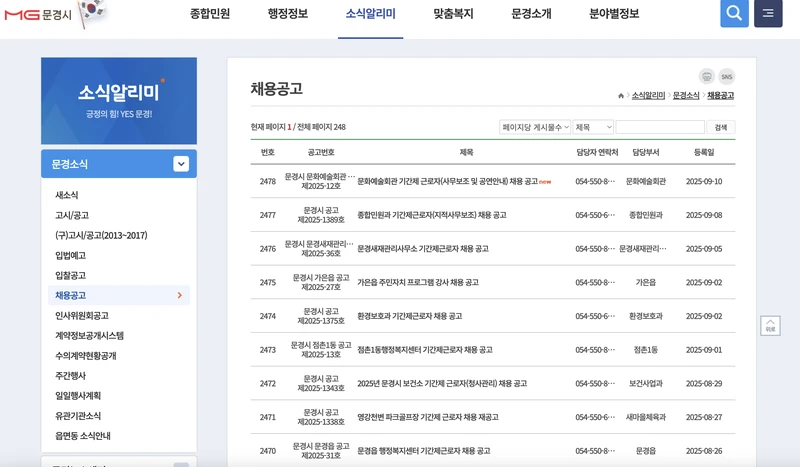Open 문경읍 행정복지센터 기간제근로자 채용 공고

[x=423, y=451]
